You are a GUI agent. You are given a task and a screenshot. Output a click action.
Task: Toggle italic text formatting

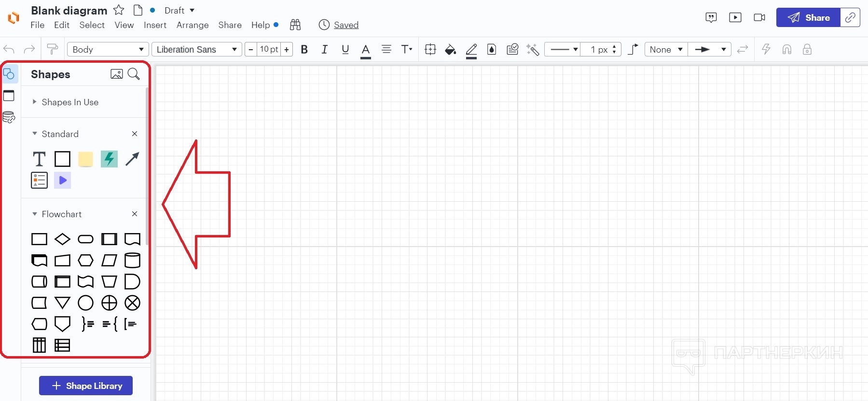324,49
